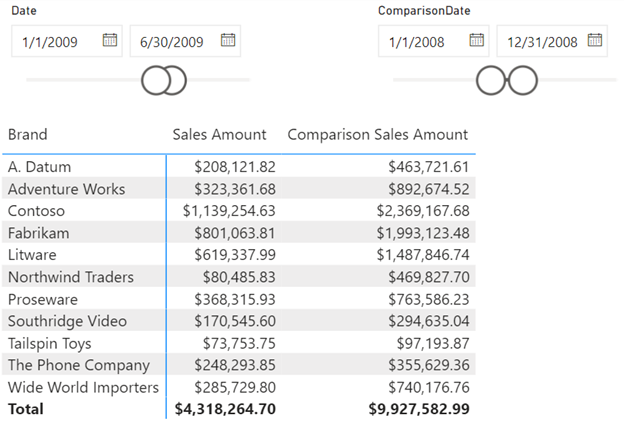
Task: Click the 1/1/2008 comparison start field
Action: [434, 41]
